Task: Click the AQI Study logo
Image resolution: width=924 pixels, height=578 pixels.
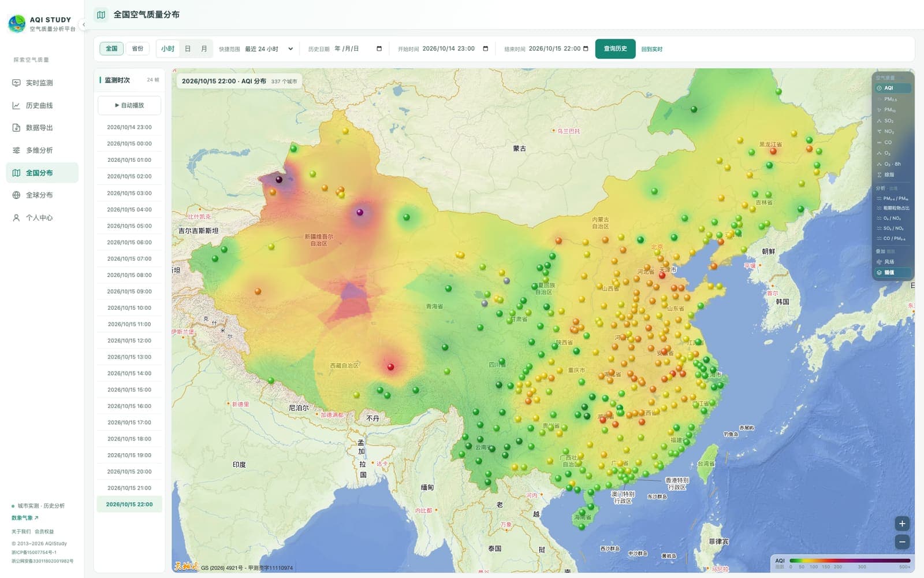Action: point(17,24)
